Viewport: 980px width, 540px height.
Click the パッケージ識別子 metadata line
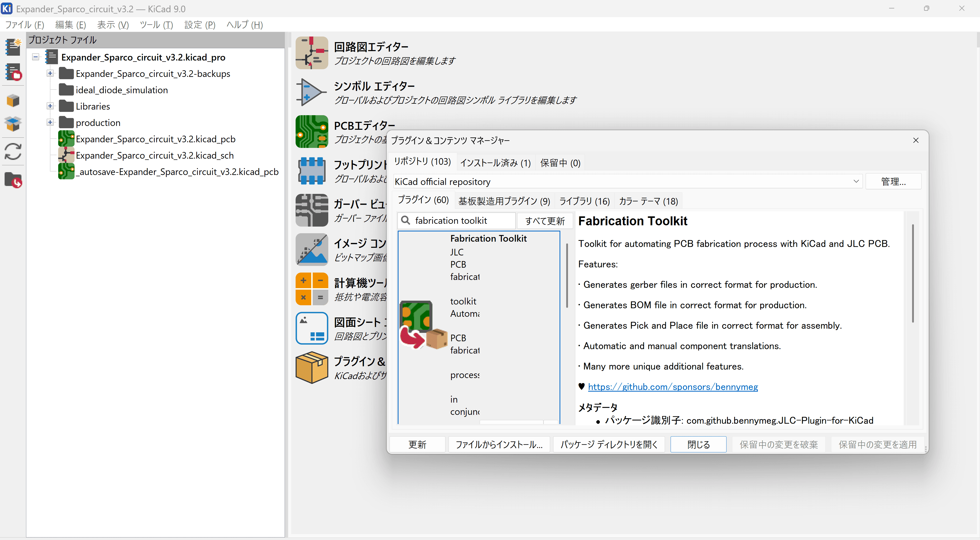739,420
